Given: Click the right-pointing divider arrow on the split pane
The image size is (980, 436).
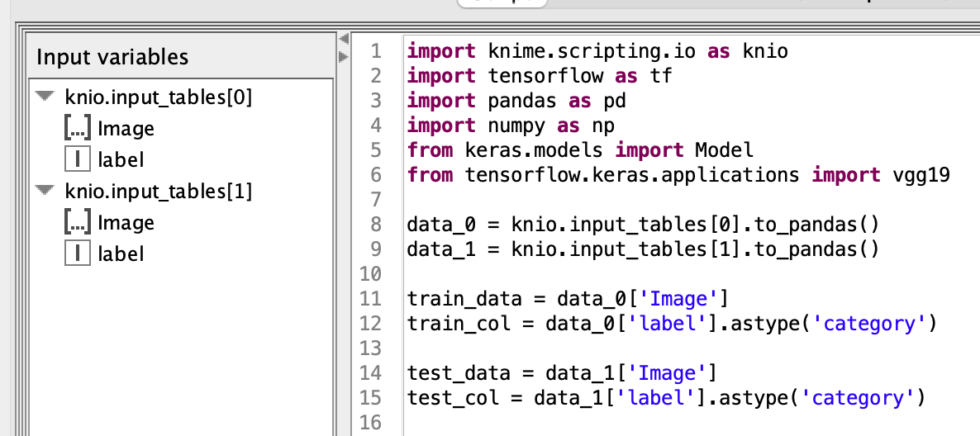Looking at the screenshot, I should [x=343, y=56].
